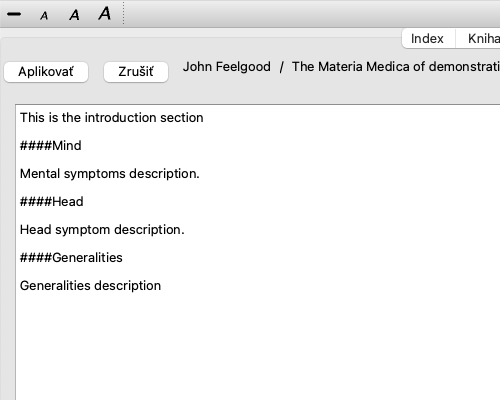Place cursor in the introduction section line
The image size is (500, 400).
[x=111, y=118]
